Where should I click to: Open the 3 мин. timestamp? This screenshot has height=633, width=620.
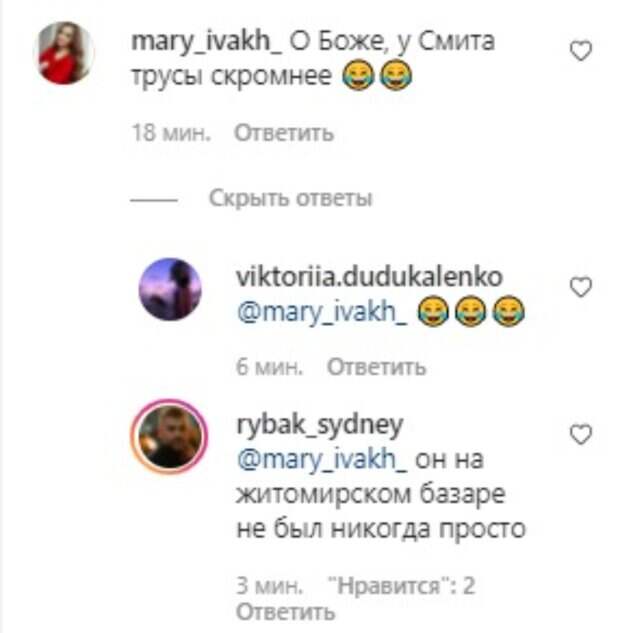269,586
